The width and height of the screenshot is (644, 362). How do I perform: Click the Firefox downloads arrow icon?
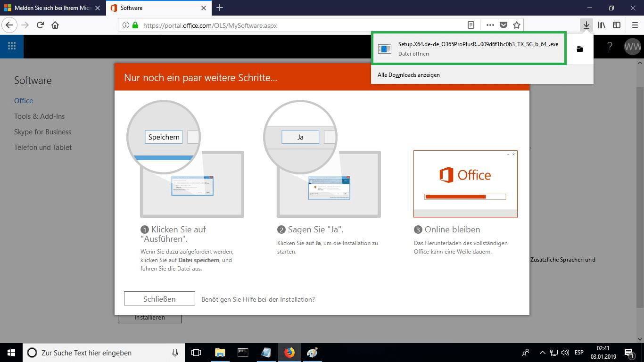tap(586, 25)
